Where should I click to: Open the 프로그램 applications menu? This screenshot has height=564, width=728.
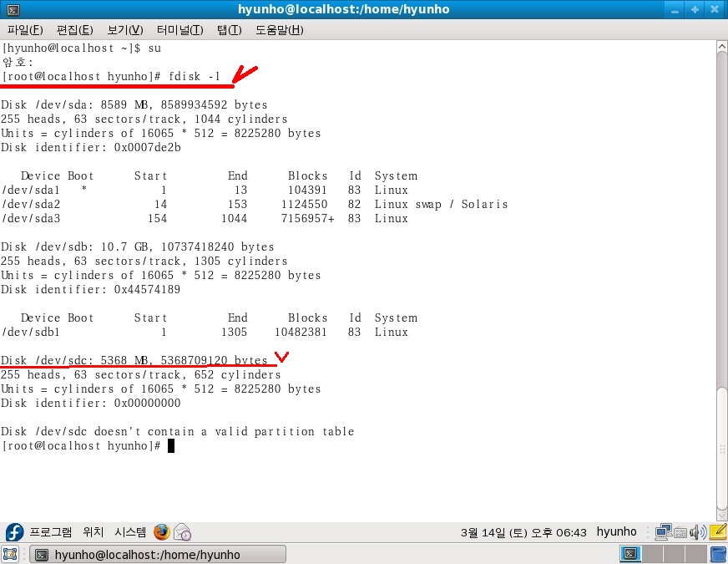click(x=51, y=532)
